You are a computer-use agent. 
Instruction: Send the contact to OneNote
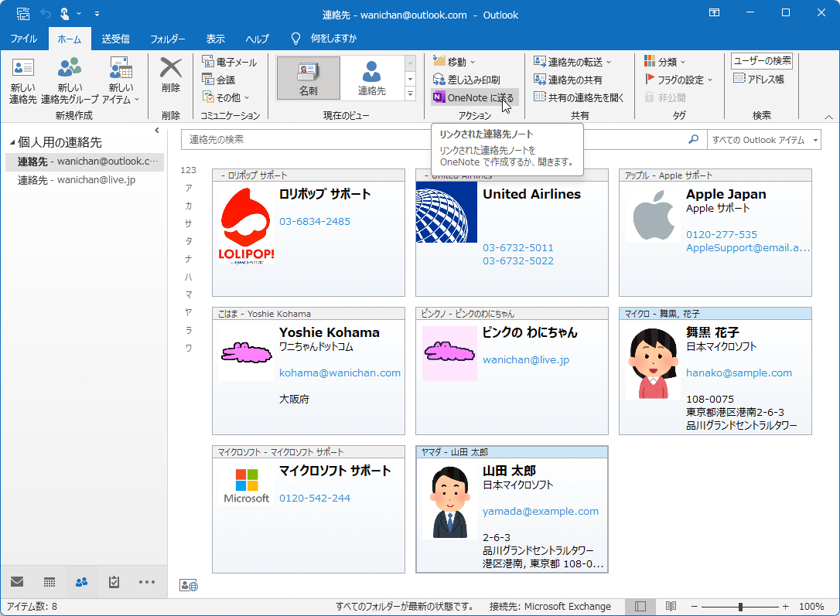(473, 97)
